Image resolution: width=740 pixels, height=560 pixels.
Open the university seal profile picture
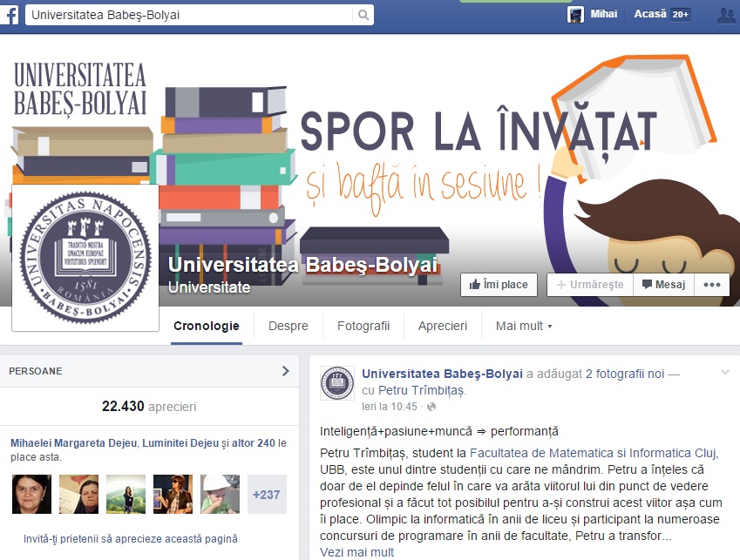pyautogui.click(x=85, y=258)
